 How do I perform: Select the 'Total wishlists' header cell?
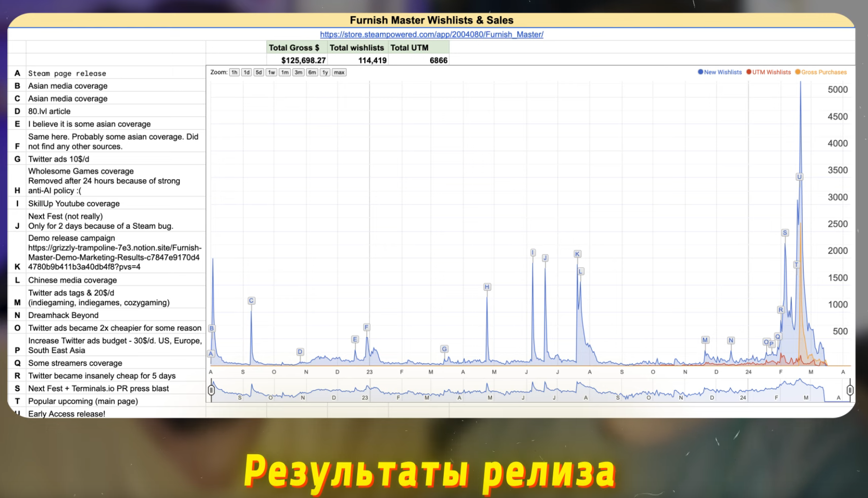(x=358, y=48)
